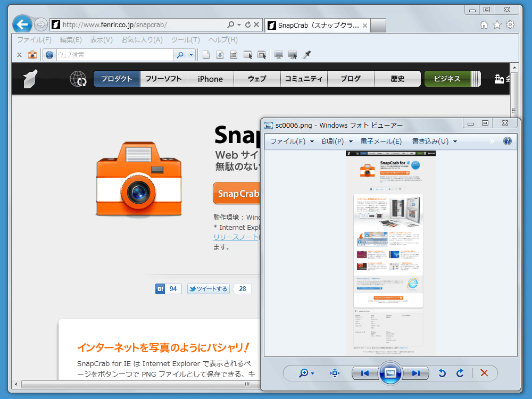The width and height of the screenshot is (532, 399).
Task: Open the 編集(E) menu in Internet Explorer
Action: coord(71,40)
